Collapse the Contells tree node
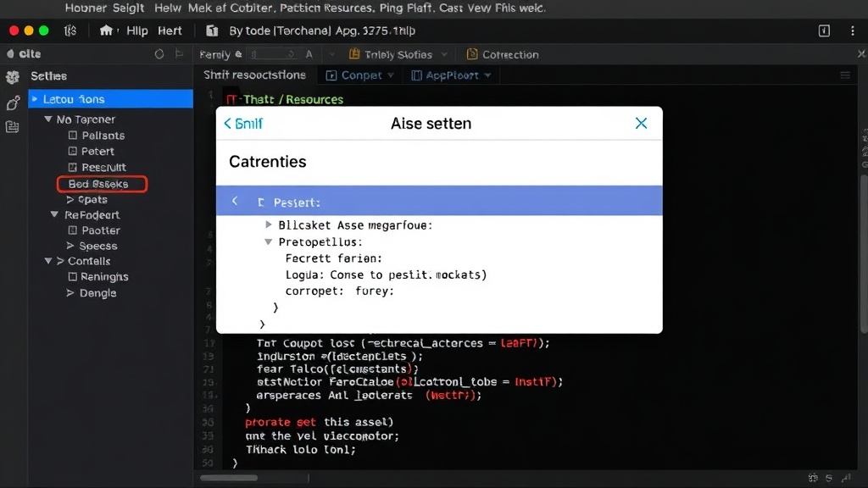The width and height of the screenshot is (868, 488). (x=48, y=261)
